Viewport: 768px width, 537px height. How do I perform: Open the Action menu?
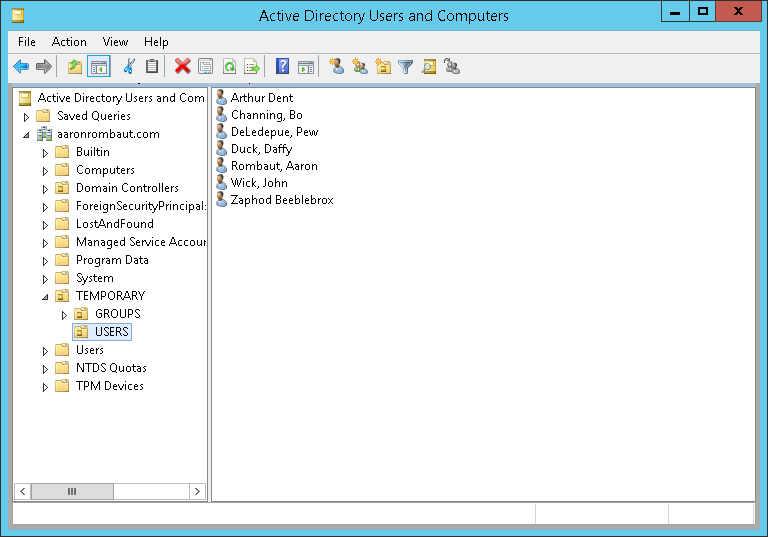69,42
